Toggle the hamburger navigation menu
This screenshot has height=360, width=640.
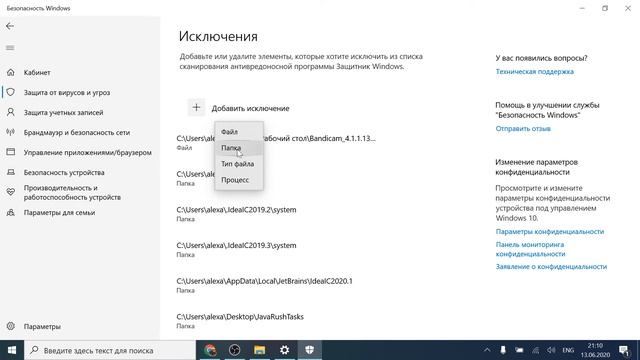[10, 48]
